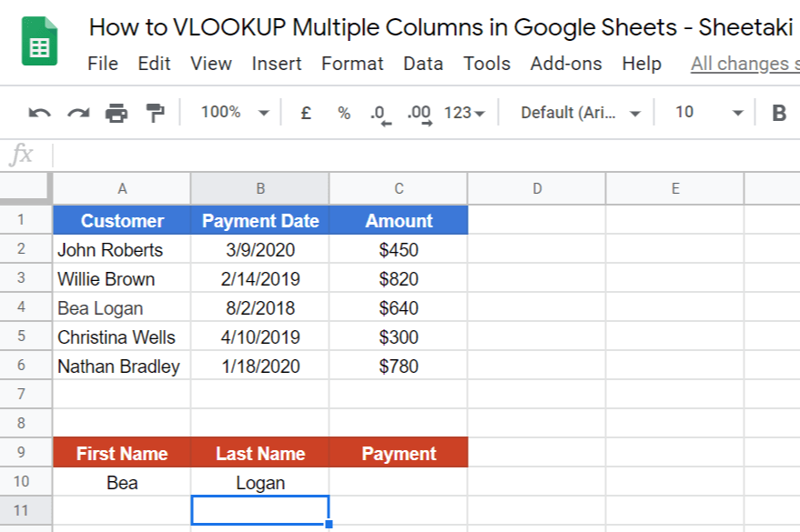This screenshot has width=800, height=532.
Task: Open the Format menu
Action: pyautogui.click(x=352, y=64)
